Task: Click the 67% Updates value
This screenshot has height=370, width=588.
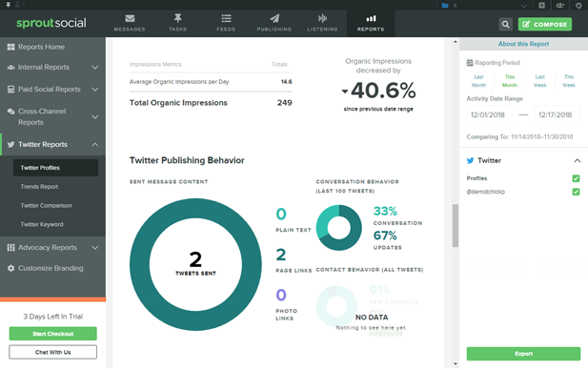Action: click(x=385, y=236)
